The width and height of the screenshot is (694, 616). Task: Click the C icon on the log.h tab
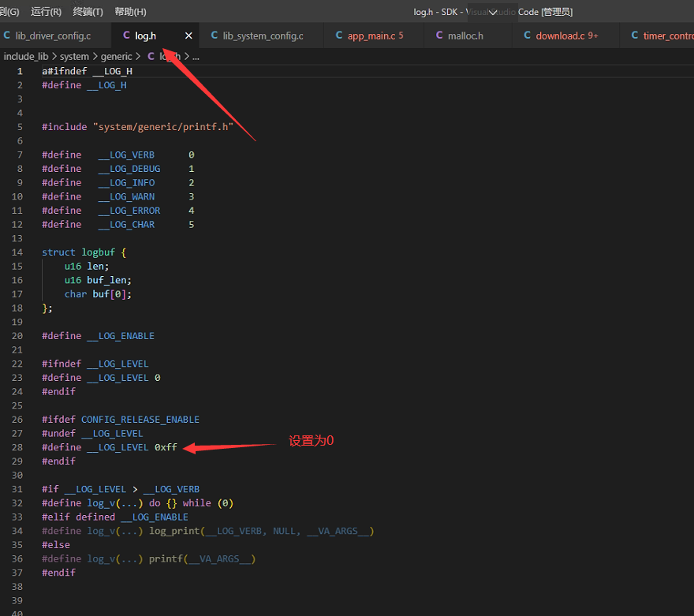coord(126,35)
